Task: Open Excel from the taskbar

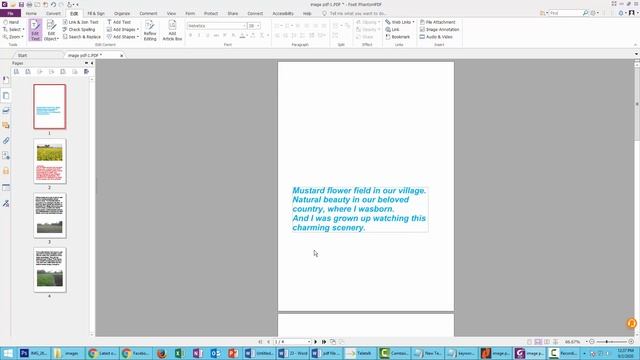Action: [x=179, y=353]
